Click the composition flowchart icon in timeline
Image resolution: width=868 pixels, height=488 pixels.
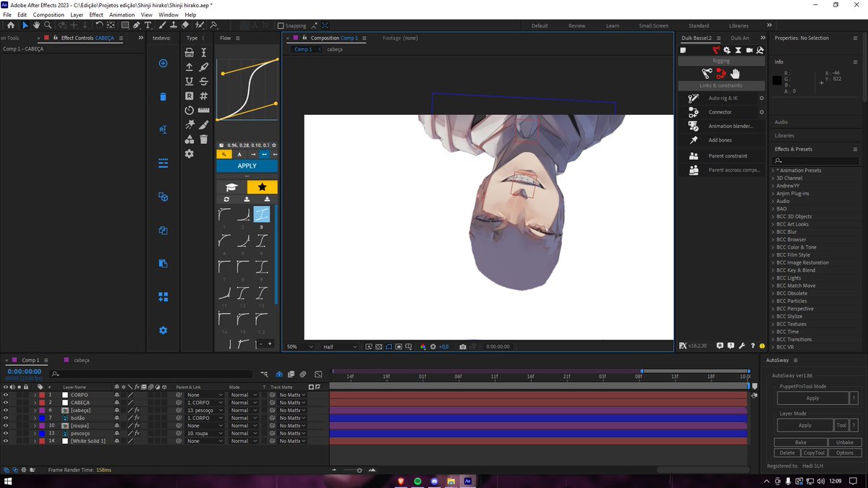(x=264, y=374)
